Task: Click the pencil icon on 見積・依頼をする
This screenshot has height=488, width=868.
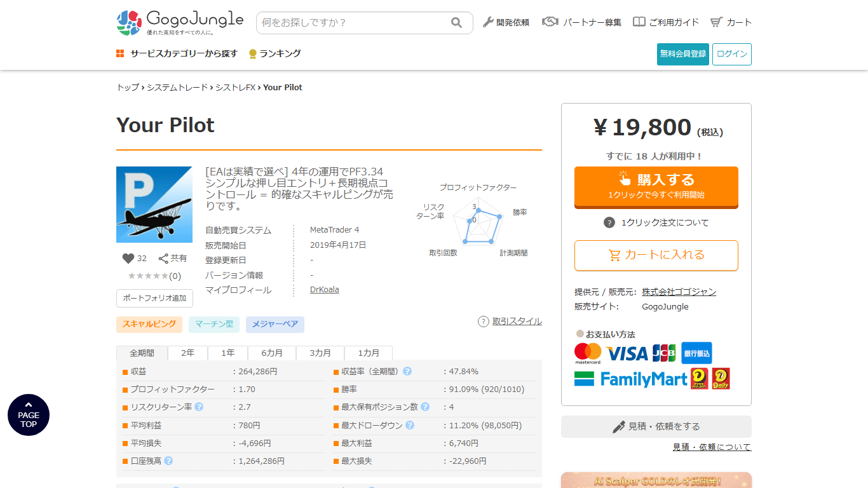Action: [619, 426]
